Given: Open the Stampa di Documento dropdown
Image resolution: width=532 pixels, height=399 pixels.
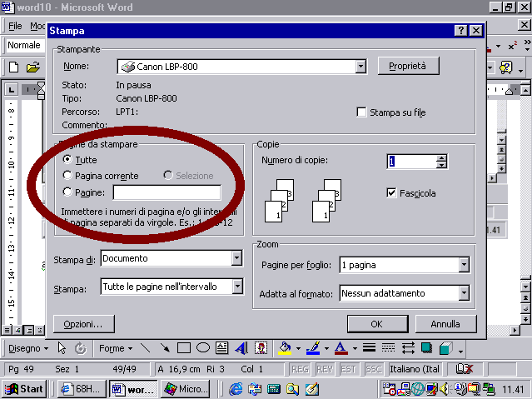Looking at the screenshot, I should [236, 258].
